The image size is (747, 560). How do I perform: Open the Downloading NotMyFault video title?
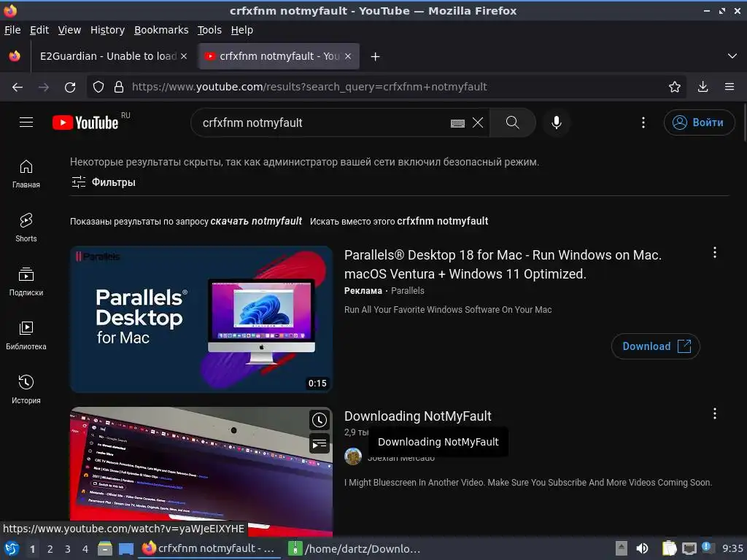[418, 416]
